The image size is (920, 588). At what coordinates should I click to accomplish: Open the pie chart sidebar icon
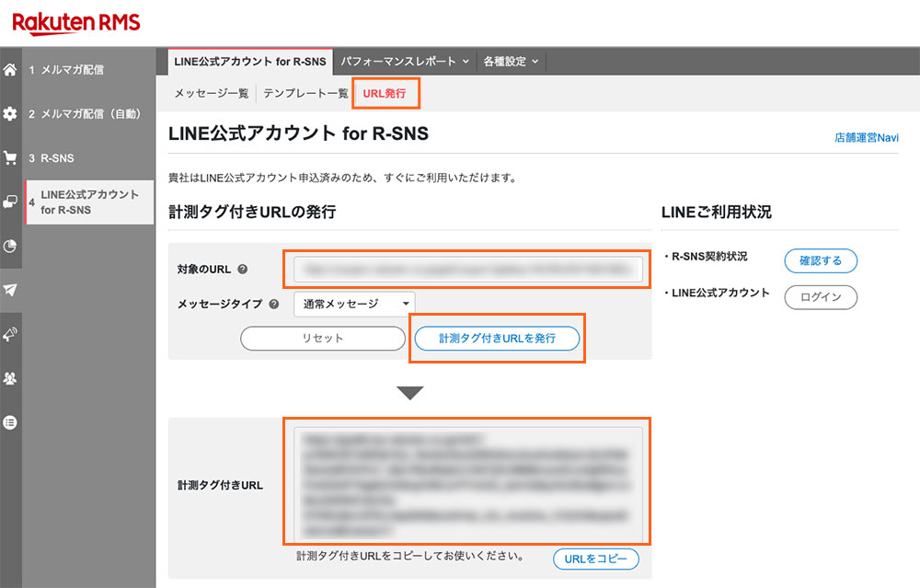pos(10,246)
